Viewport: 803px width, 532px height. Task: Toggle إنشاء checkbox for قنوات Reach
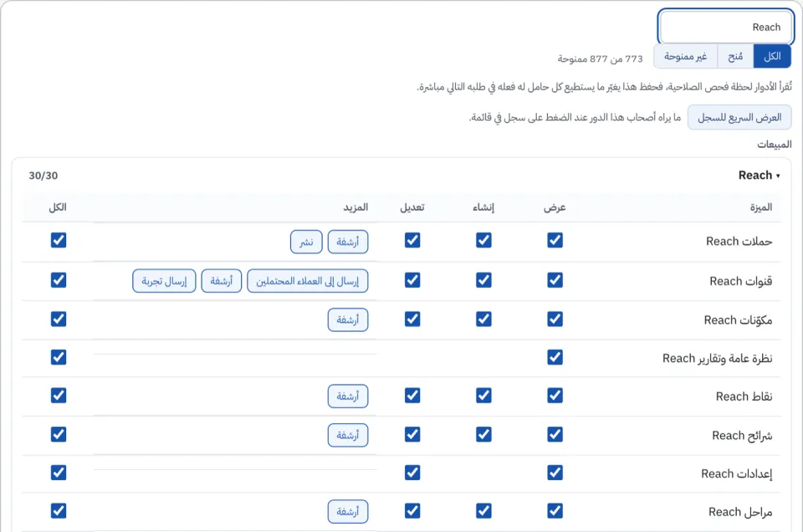click(483, 280)
